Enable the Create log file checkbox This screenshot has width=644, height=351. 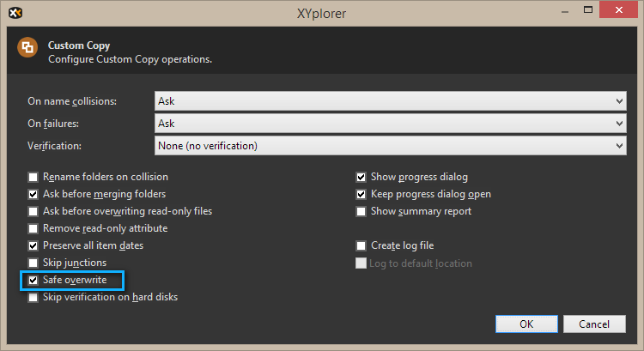click(361, 246)
